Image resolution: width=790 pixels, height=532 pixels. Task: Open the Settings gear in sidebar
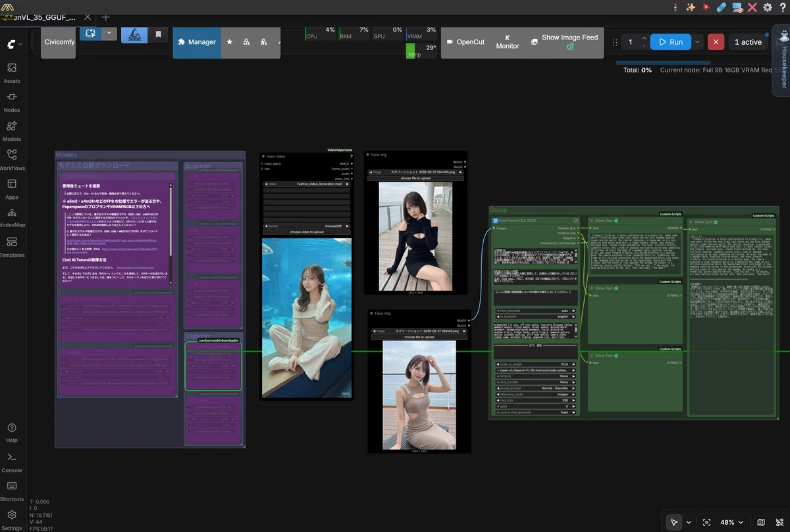click(12, 519)
